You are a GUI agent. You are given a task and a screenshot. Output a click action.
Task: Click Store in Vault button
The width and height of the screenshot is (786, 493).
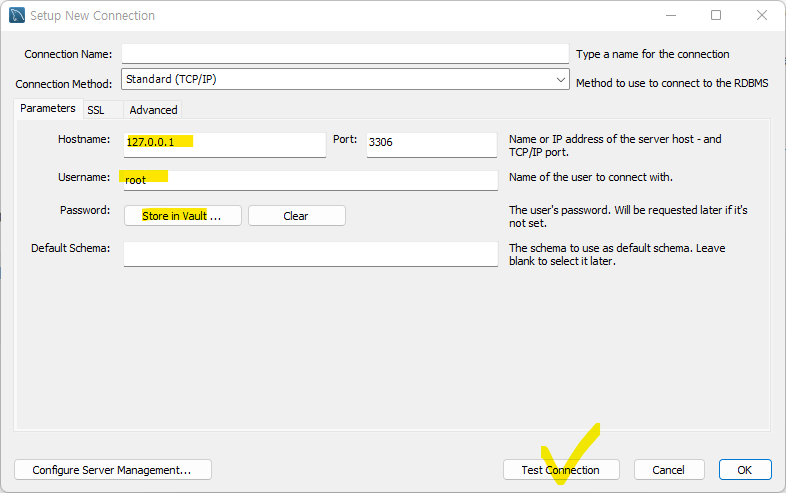(x=183, y=216)
